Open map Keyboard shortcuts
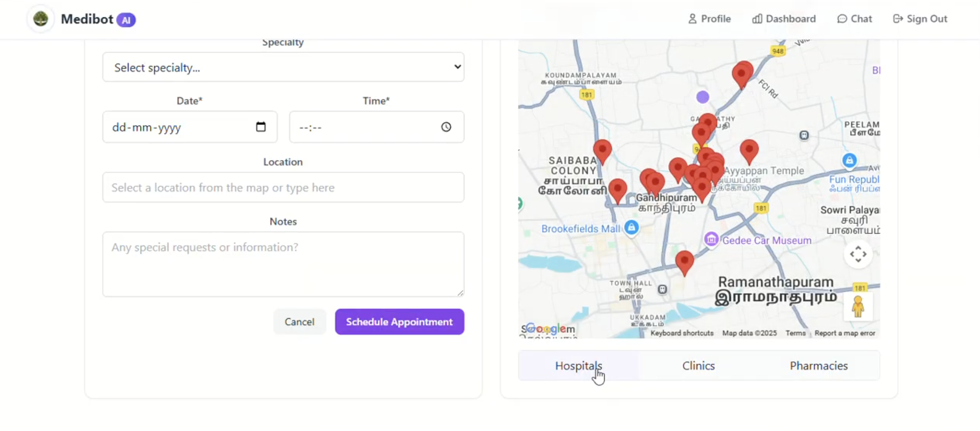 pyautogui.click(x=682, y=333)
